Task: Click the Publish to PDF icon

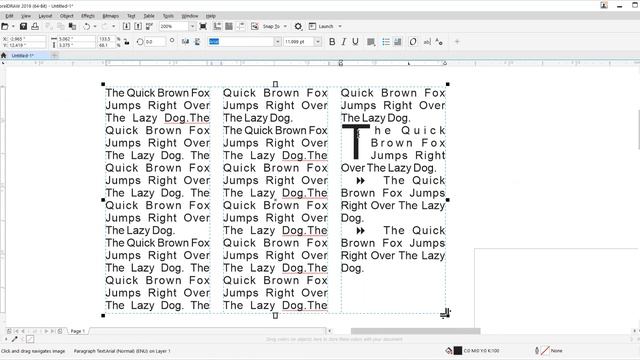Action: 149,27
